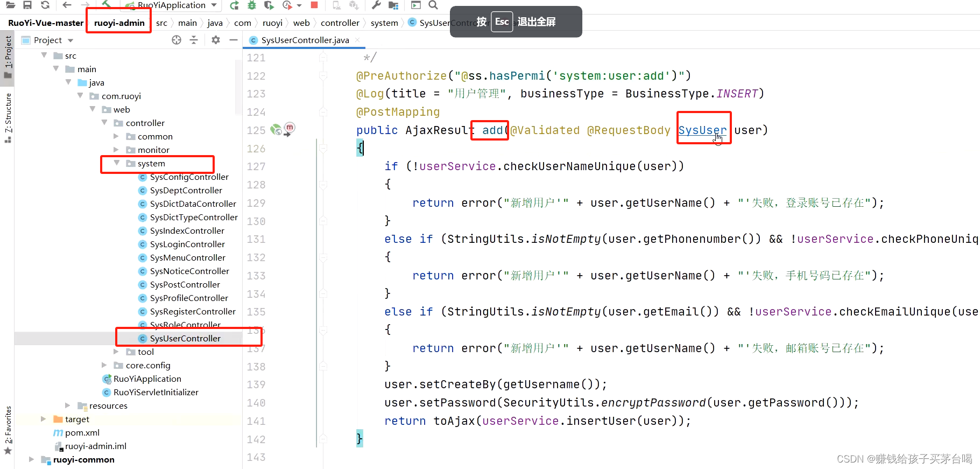Click the locate opened file crosshair icon
This screenshot has width=980, height=469.
coord(177,40)
